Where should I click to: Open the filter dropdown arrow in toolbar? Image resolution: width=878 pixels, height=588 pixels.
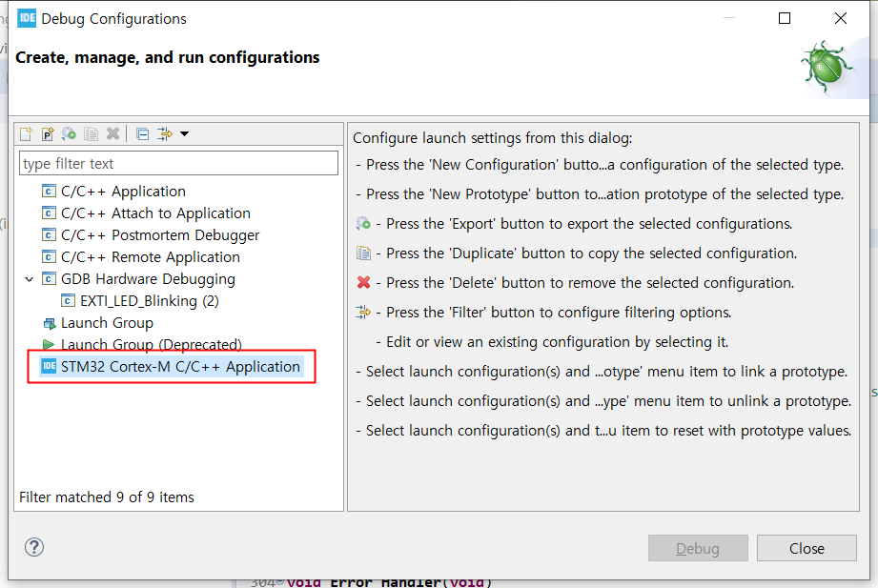pyautogui.click(x=184, y=133)
